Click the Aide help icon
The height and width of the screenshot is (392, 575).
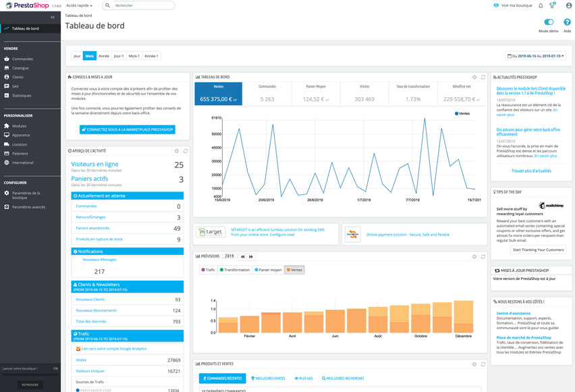tap(567, 22)
